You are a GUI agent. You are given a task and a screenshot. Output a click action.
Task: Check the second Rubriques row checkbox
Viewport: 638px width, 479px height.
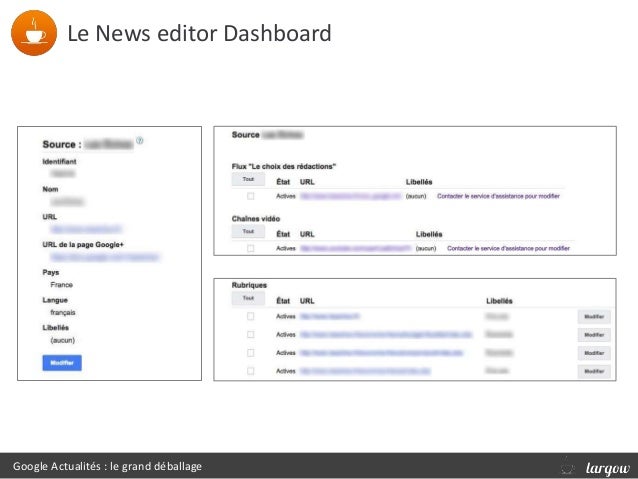(251, 335)
